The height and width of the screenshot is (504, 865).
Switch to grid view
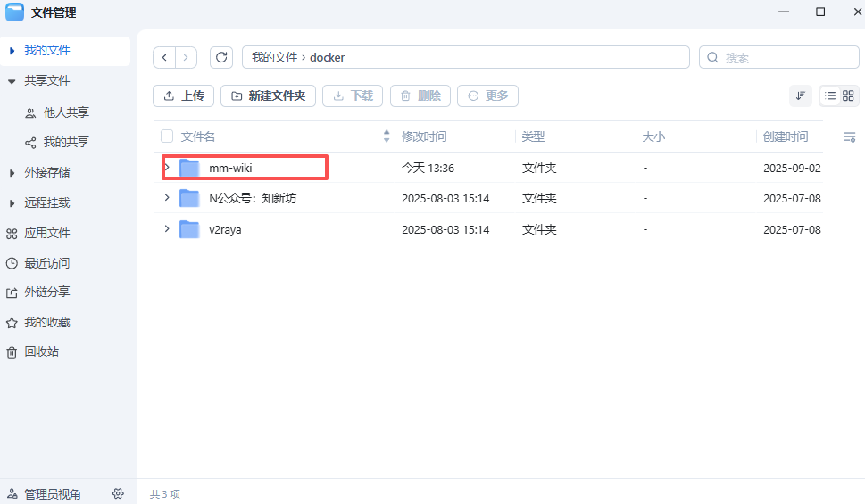848,96
